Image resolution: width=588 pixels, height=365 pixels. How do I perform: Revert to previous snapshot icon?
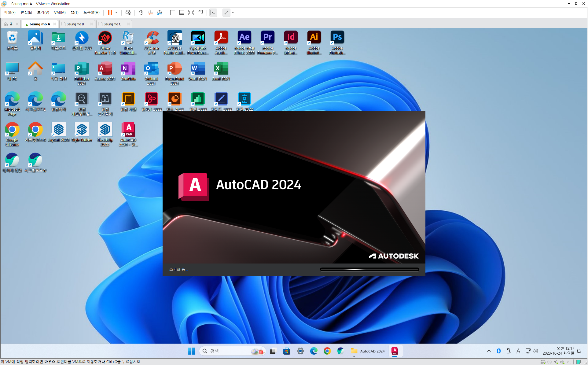[150, 13]
